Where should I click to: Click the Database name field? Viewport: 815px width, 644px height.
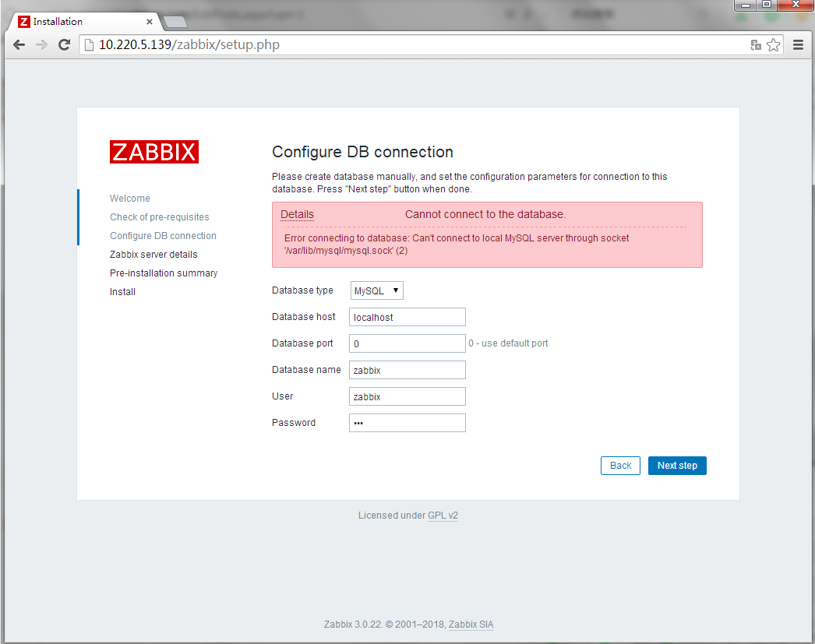point(407,371)
